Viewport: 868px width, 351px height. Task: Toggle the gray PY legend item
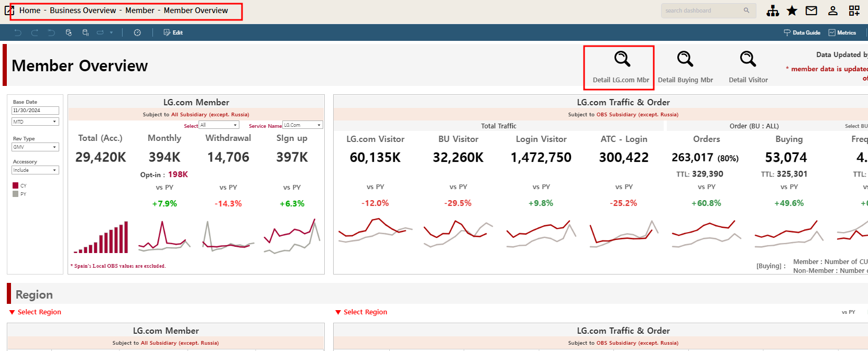click(16, 194)
